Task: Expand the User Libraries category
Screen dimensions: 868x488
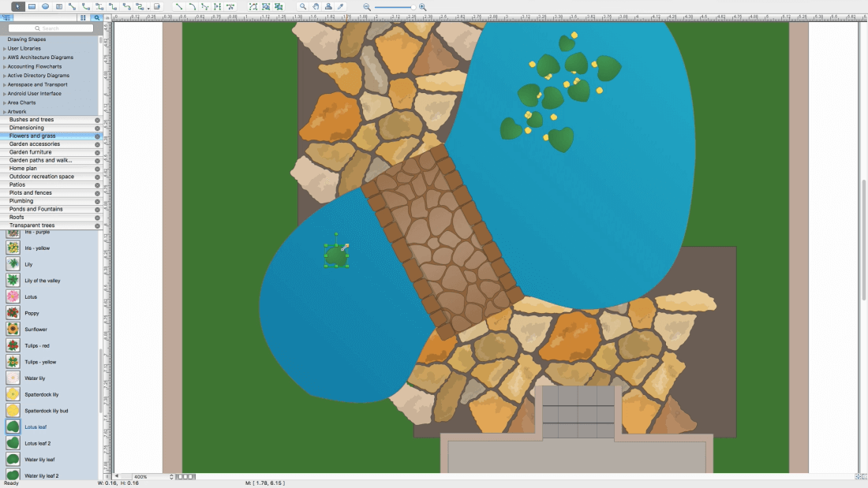Action: 5,49
